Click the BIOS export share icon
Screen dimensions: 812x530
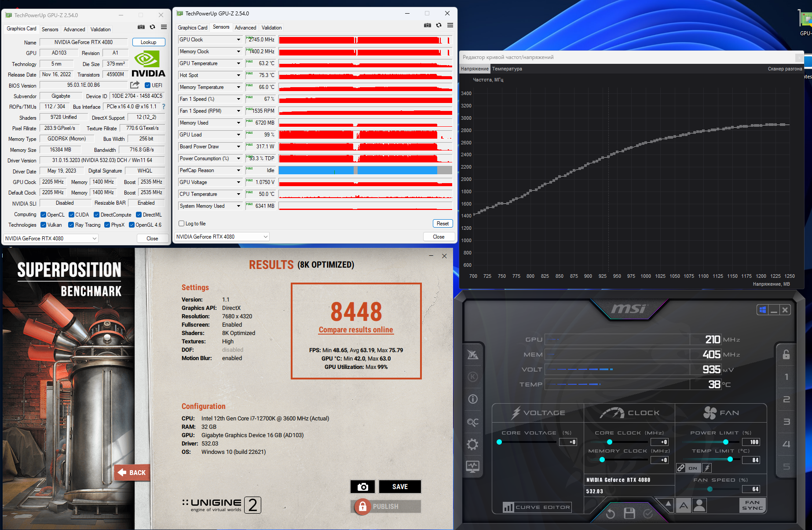tap(135, 85)
